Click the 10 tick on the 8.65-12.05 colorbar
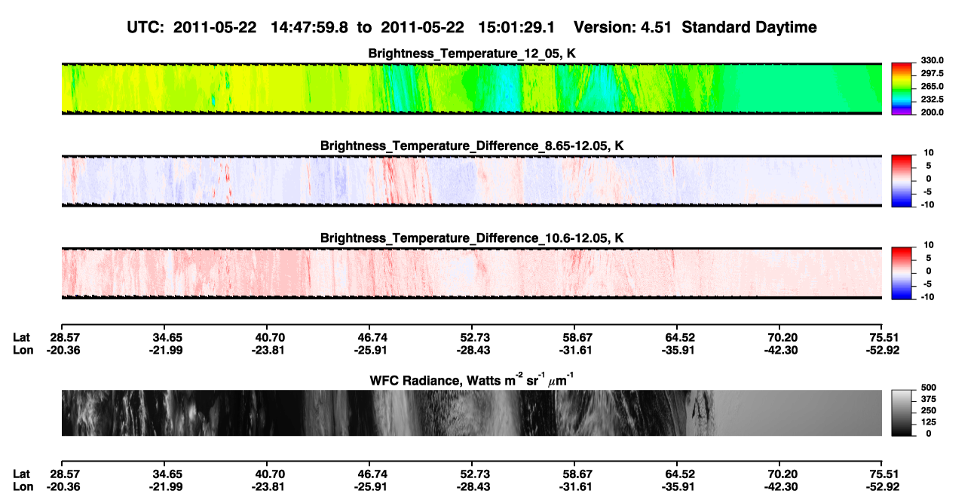The height and width of the screenshot is (503, 980). 927,152
